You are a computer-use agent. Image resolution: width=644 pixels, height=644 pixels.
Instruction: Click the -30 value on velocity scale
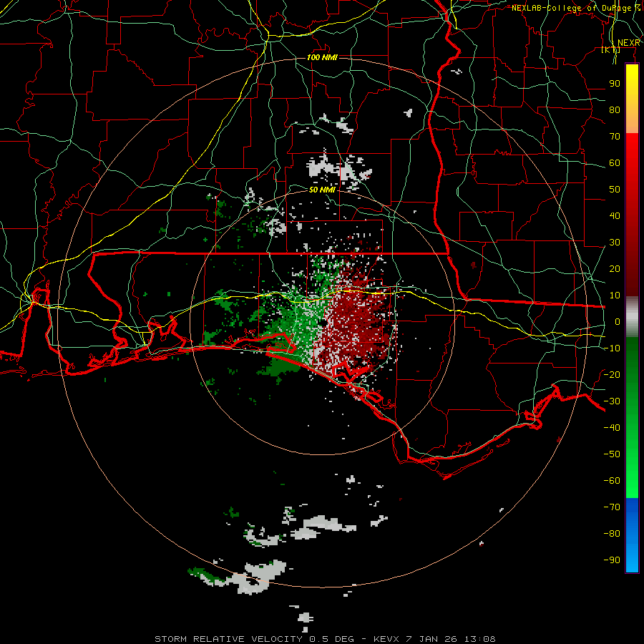(x=612, y=401)
